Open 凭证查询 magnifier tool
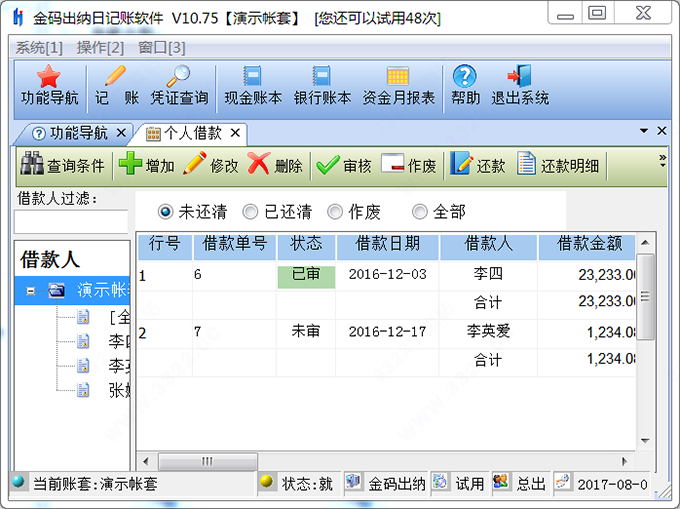Viewport: 680px width, 509px height. [179, 86]
